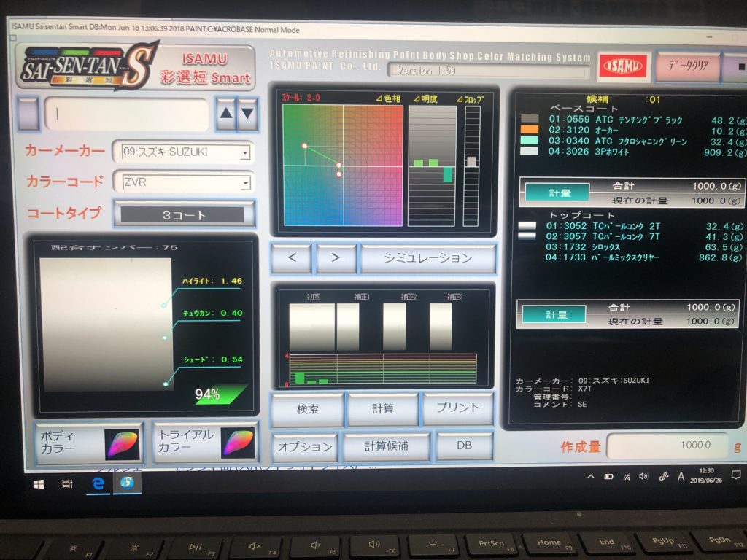The image size is (747, 560).
Task: Click the base coat 計量 button
Action: (x=558, y=192)
